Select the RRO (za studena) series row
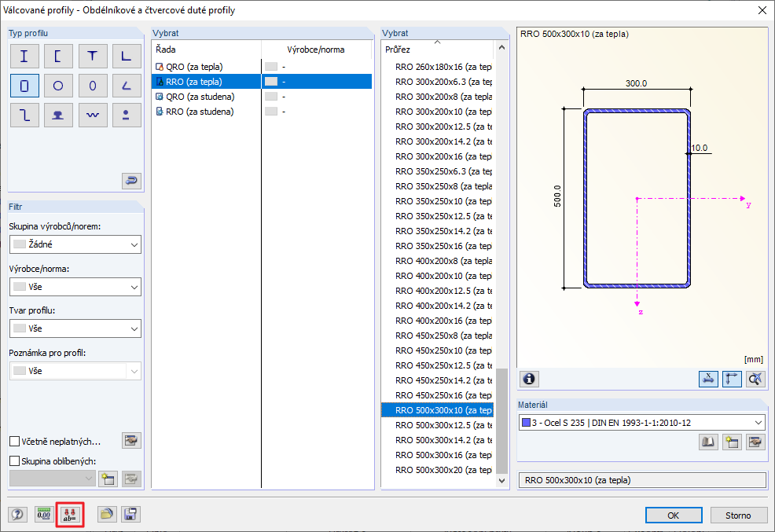Screen dimensions: 775x532 pos(262,111)
